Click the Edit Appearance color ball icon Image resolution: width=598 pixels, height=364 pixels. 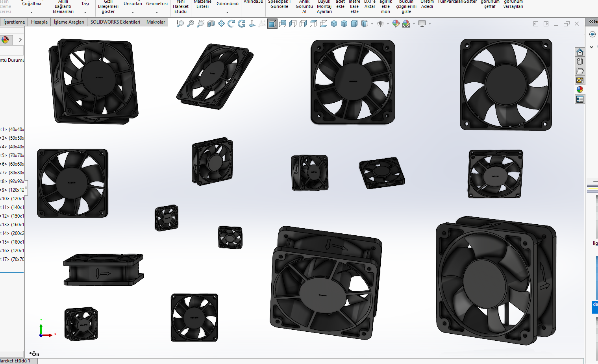(396, 24)
